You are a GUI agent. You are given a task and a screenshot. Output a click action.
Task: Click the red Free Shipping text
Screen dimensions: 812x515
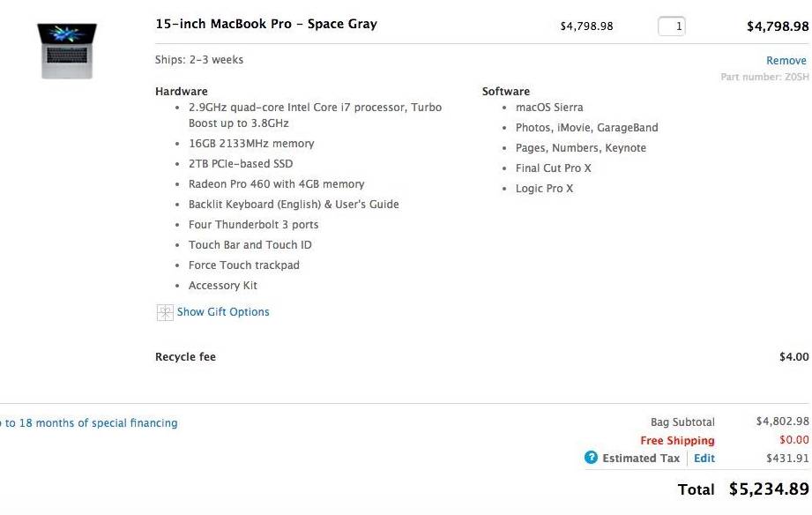(677, 441)
